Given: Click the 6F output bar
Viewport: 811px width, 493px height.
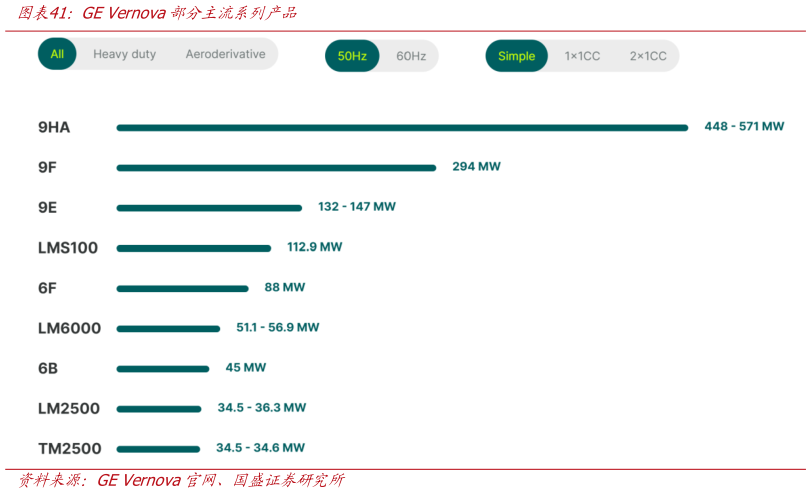Looking at the screenshot, I should tap(182, 289).
